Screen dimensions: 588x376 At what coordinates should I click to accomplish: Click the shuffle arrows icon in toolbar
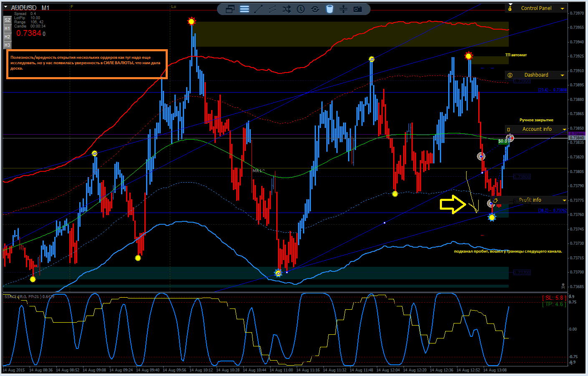point(286,9)
